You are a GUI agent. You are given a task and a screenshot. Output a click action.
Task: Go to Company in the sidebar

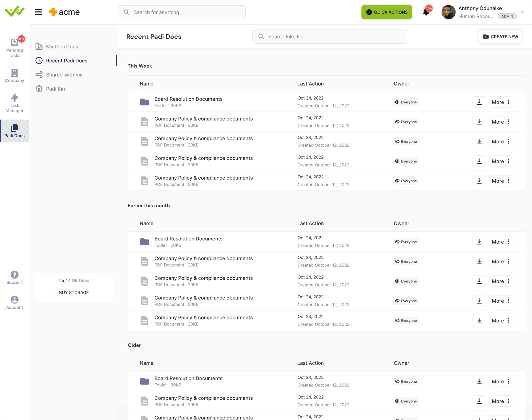[14, 75]
